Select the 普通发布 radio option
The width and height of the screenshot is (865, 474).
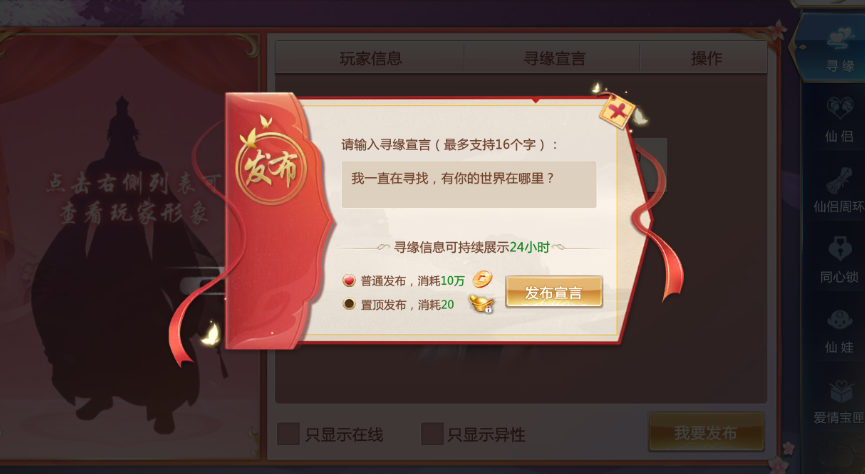pyautogui.click(x=349, y=280)
